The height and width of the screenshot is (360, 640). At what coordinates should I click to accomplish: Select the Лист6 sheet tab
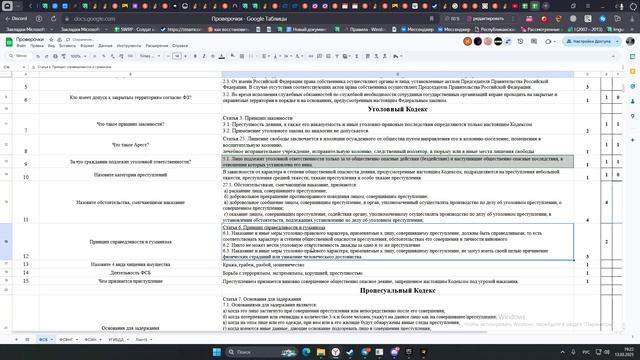144,340
